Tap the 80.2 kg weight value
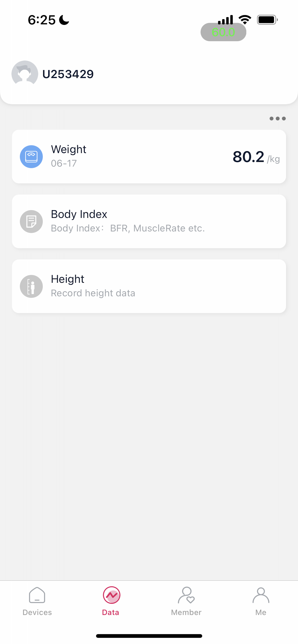Viewport: 298px width, 644px height. tap(256, 157)
